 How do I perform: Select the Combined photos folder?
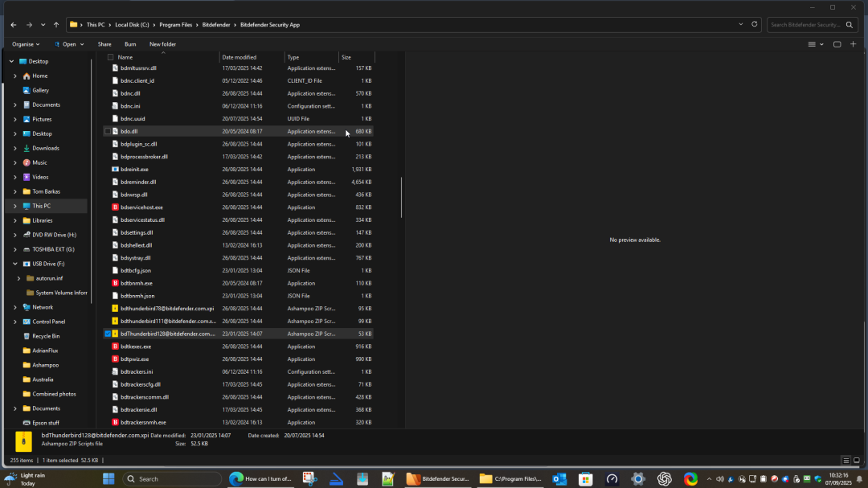click(55, 395)
